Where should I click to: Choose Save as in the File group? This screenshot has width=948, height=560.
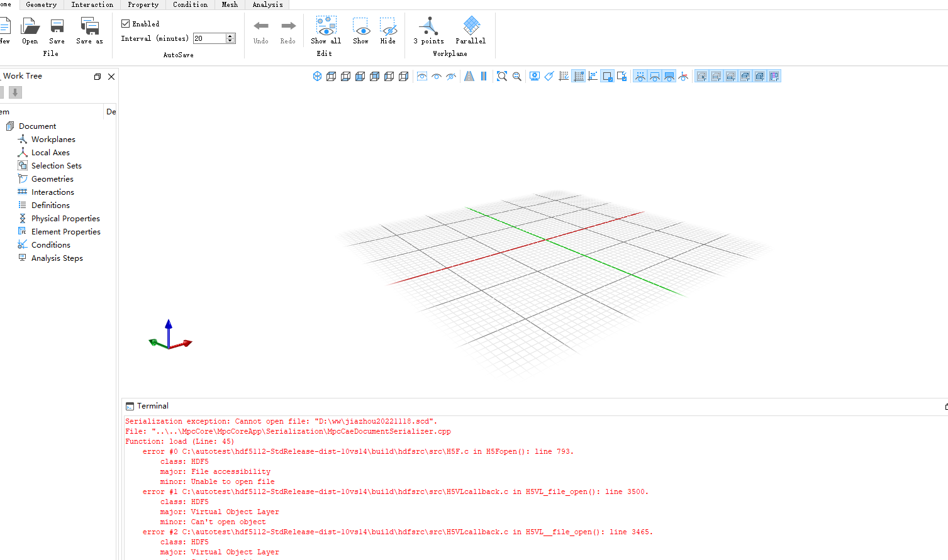pyautogui.click(x=89, y=31)
